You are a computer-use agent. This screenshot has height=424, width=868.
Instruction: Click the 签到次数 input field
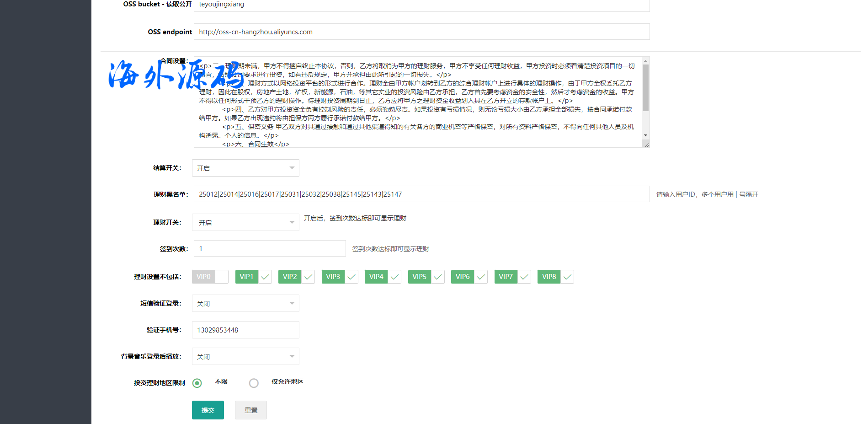coord(270,248)
